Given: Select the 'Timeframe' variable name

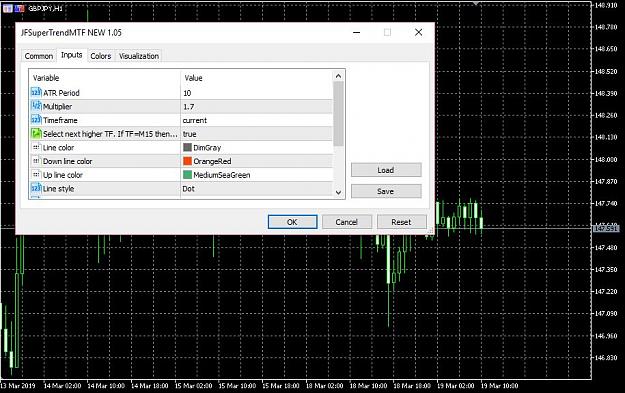Looking at the screenshot, I should [x=60, y=120].
